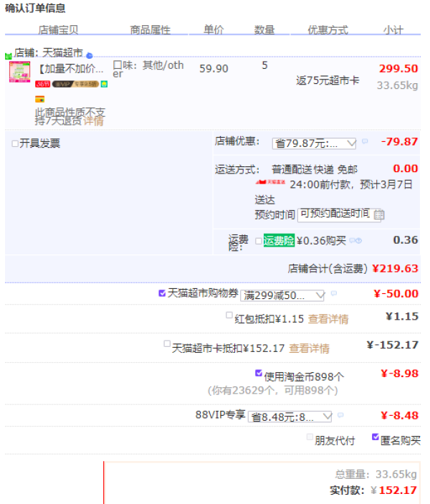The width and height of the screenshot is (430, 504).
Task: Tick the 开具发票 checkbox
Action: [x=15, y=143]
